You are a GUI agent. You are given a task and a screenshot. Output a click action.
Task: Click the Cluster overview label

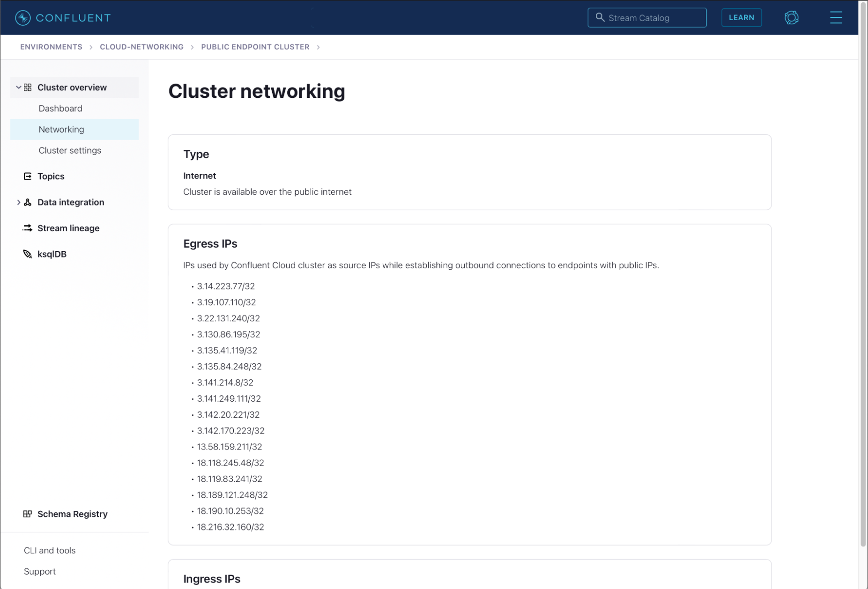[x=72, y=88]
